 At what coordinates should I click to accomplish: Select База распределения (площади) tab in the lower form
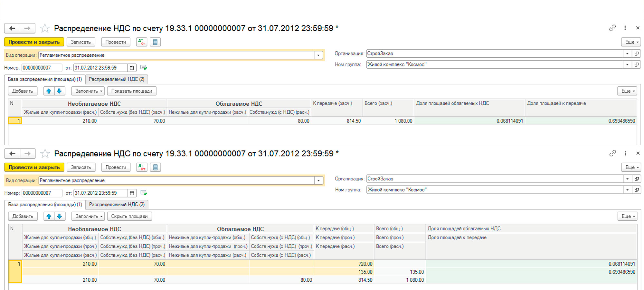[45, 205]
